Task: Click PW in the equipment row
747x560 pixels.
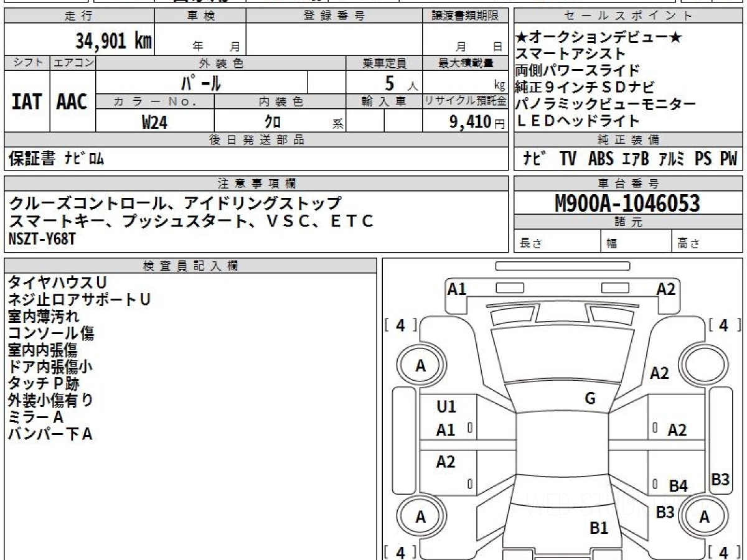Action: tap(728, 159)
